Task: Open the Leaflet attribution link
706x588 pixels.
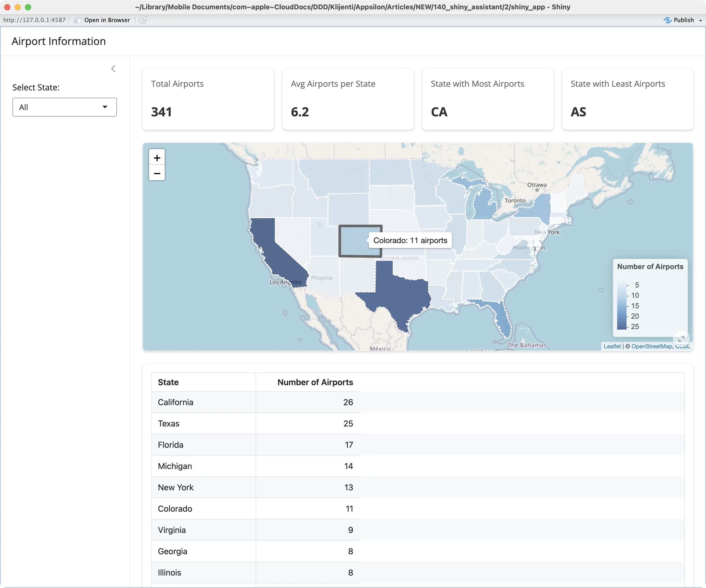Action: click(x=612, y=346)
